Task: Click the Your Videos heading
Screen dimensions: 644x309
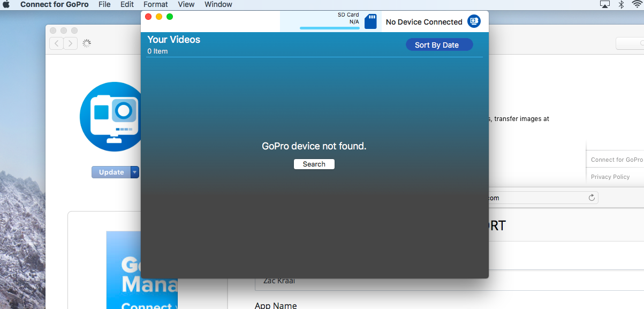Action: click(174, 40)
